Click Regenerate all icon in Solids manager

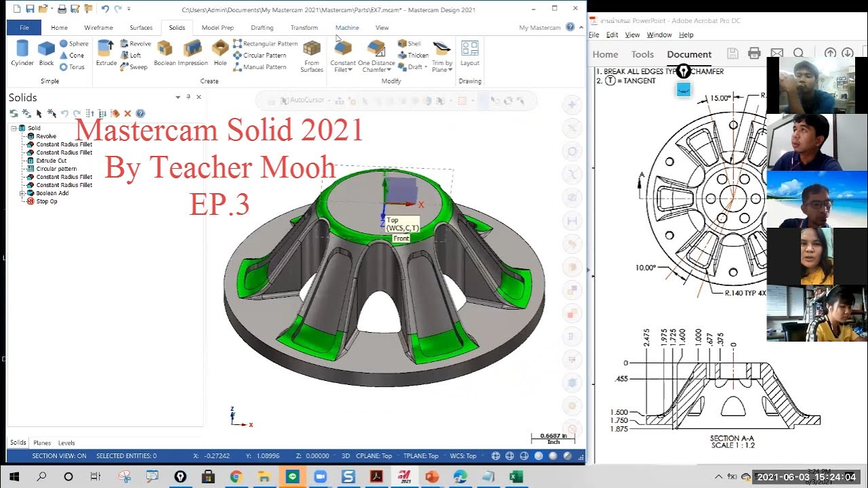click(x=26, y=113)
